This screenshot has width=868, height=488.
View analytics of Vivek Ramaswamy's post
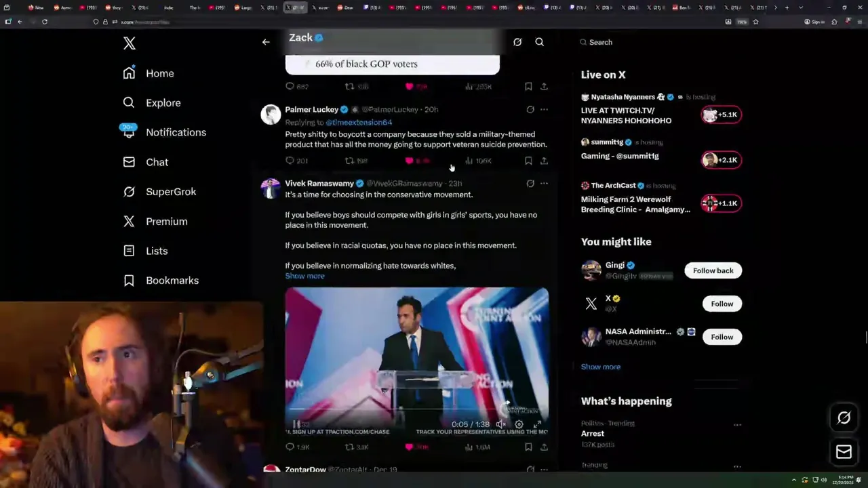[478, 447]
